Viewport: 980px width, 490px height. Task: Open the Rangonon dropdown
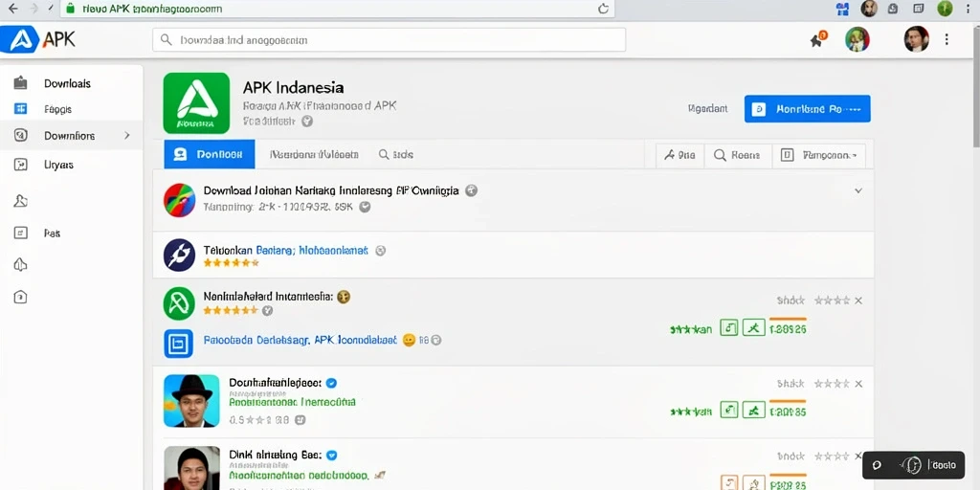[x=819, y=156]
